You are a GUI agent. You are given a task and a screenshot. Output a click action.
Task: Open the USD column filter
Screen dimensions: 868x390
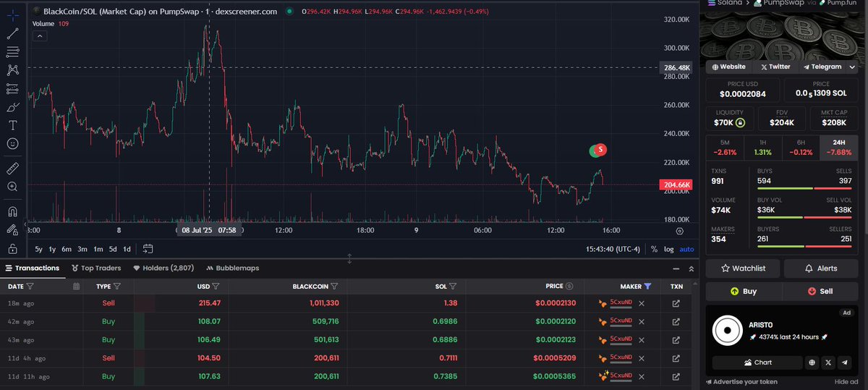(216, 287)
